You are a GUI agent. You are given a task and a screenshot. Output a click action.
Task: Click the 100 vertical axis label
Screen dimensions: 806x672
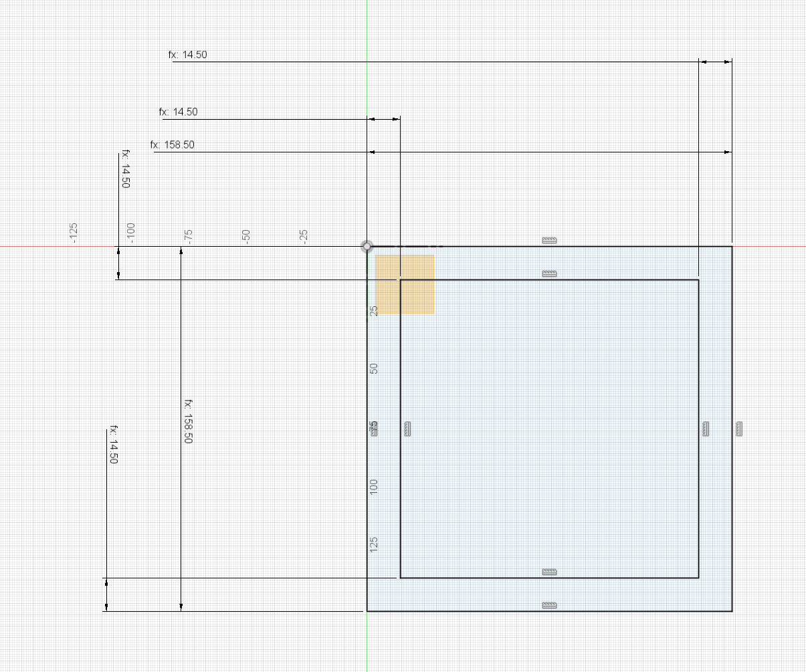tap(375, 486)
